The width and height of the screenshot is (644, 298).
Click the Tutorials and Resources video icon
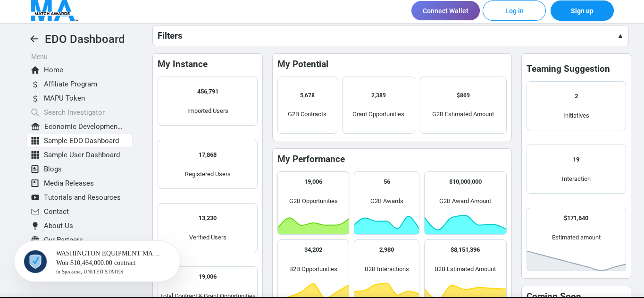point(35,197)
